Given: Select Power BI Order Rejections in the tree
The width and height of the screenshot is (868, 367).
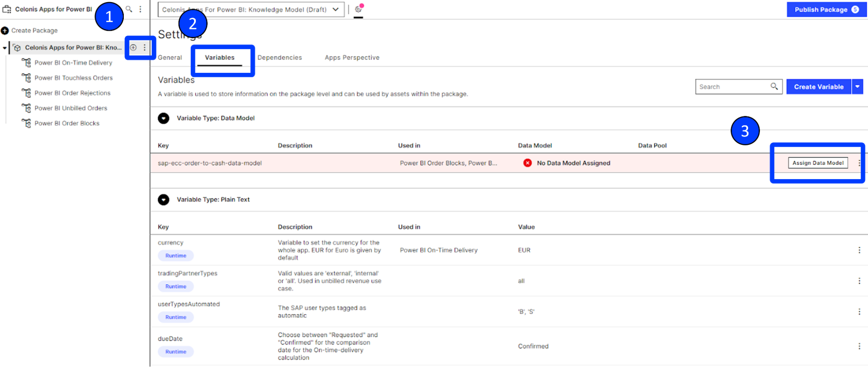Looking at the screenshot, I should click(x=73, y=93).
